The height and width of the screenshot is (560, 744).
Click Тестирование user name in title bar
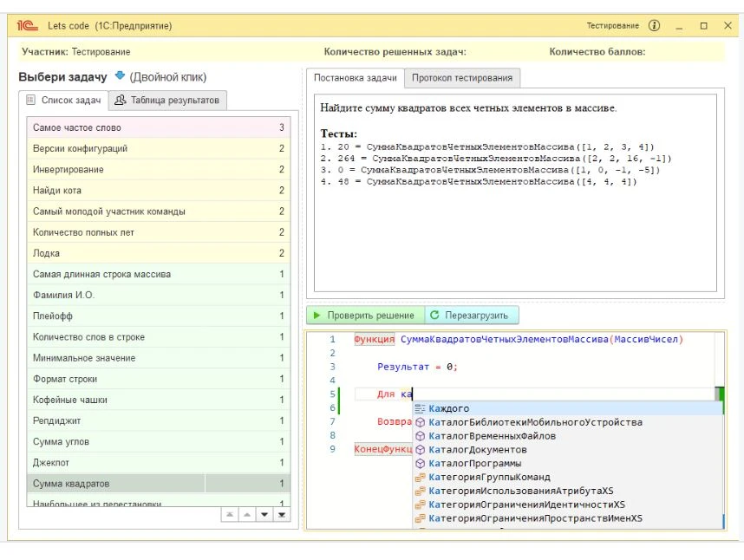(x=612, y=26)
